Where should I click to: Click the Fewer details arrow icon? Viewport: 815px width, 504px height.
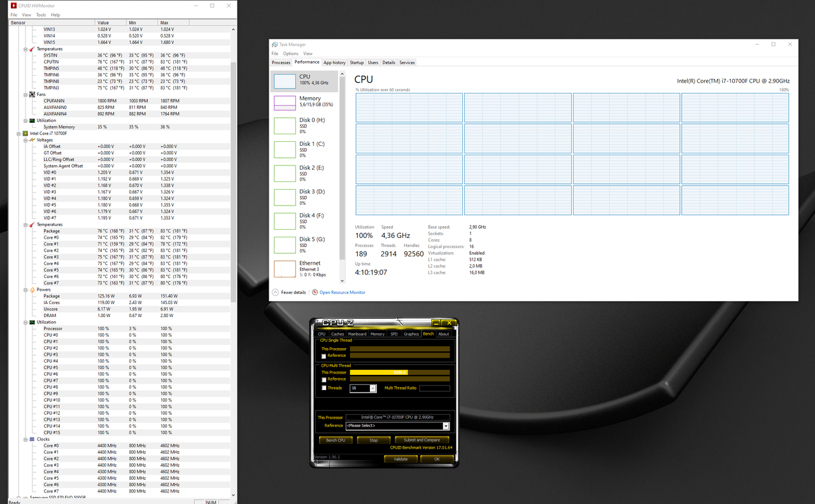coord(275,292)
